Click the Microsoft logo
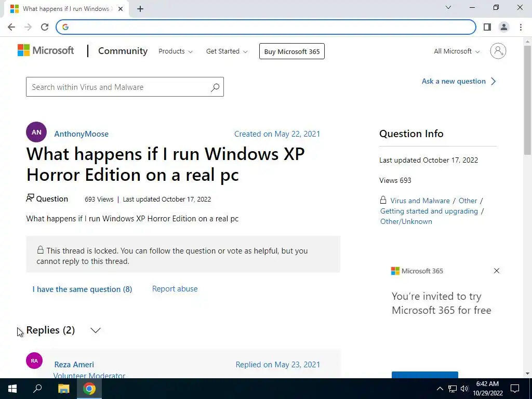The height and width of the screenshot is (399, 532). [x=46, y=50]
